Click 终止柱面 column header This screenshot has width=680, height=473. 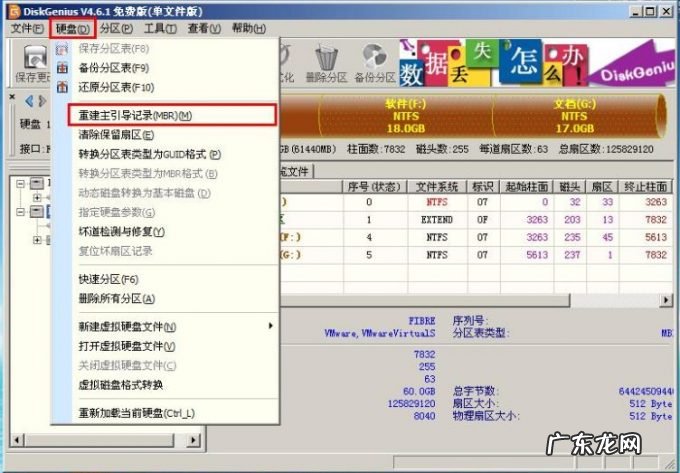pos(645,187)
